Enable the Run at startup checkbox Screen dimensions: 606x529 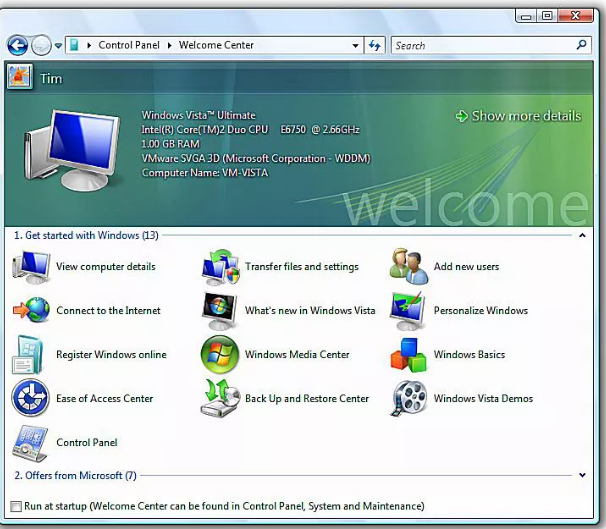click(x=16, y=506)
